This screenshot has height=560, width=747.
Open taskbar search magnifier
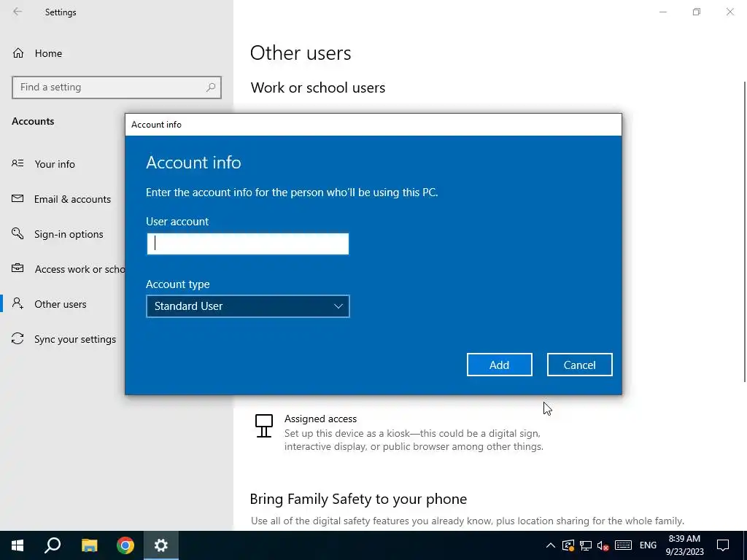pos(53,545)
